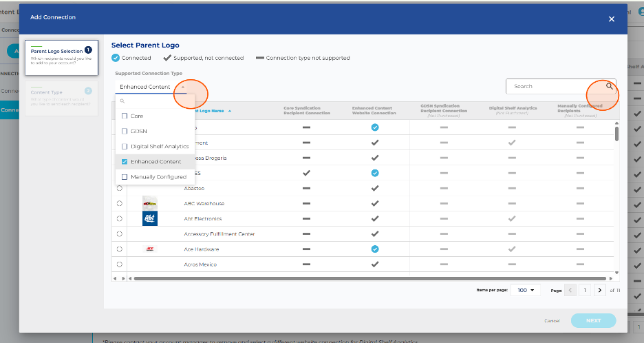Go to next page of results
Viewport: 644px width, 343px height.
[600, 290]
